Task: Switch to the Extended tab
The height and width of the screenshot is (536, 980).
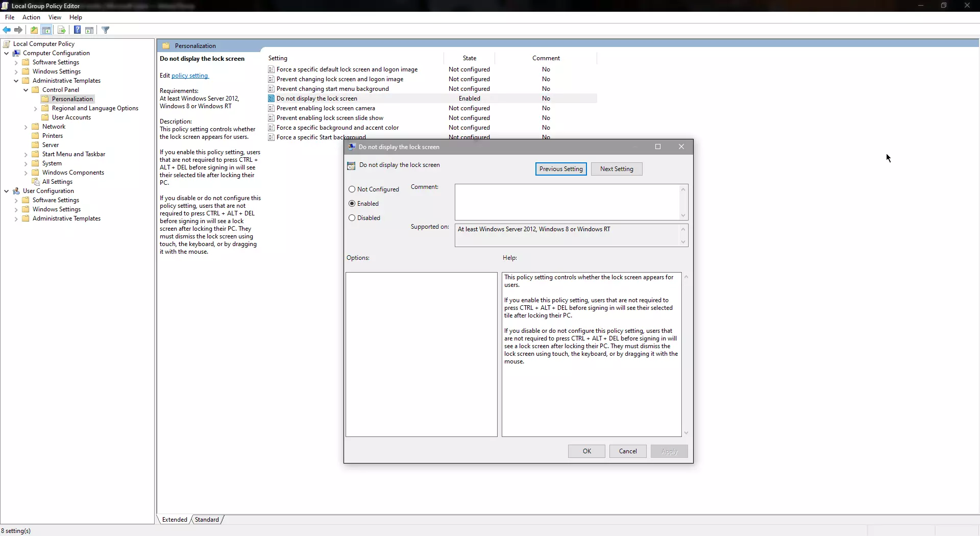Action: tap(175, 520)
